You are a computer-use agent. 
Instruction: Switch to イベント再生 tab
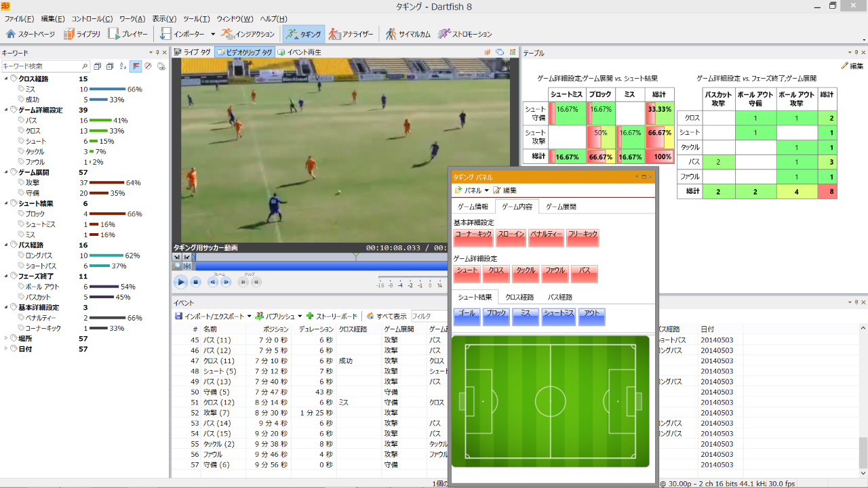298,52
